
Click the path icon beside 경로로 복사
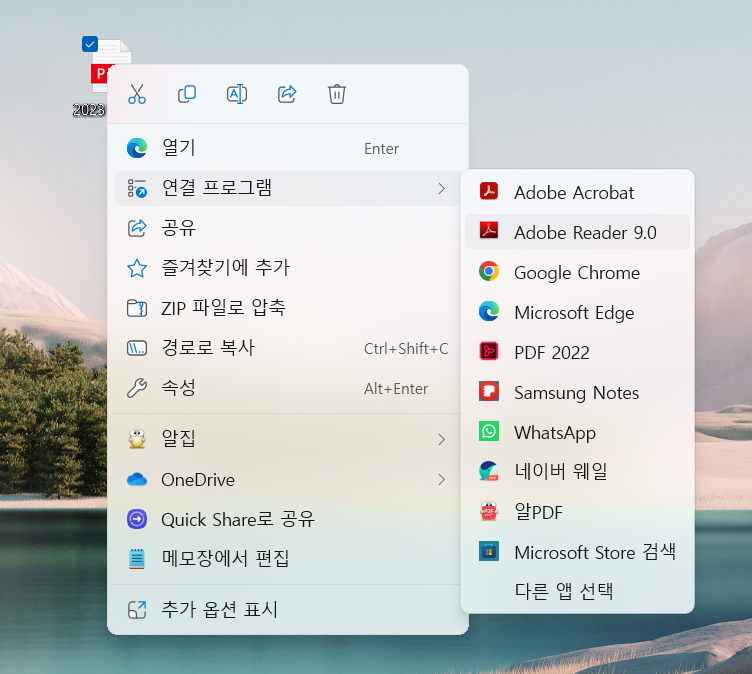tap(137, 348)
